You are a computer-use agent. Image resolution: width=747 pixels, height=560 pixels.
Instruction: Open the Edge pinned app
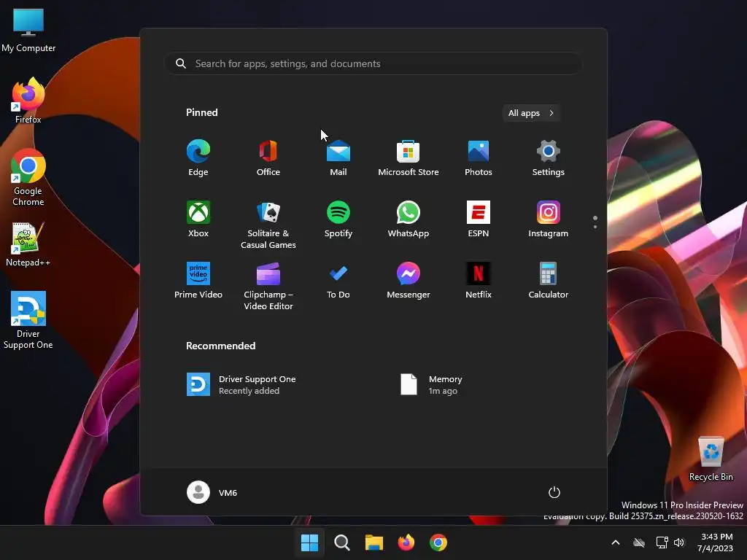[x=198, y=158]
